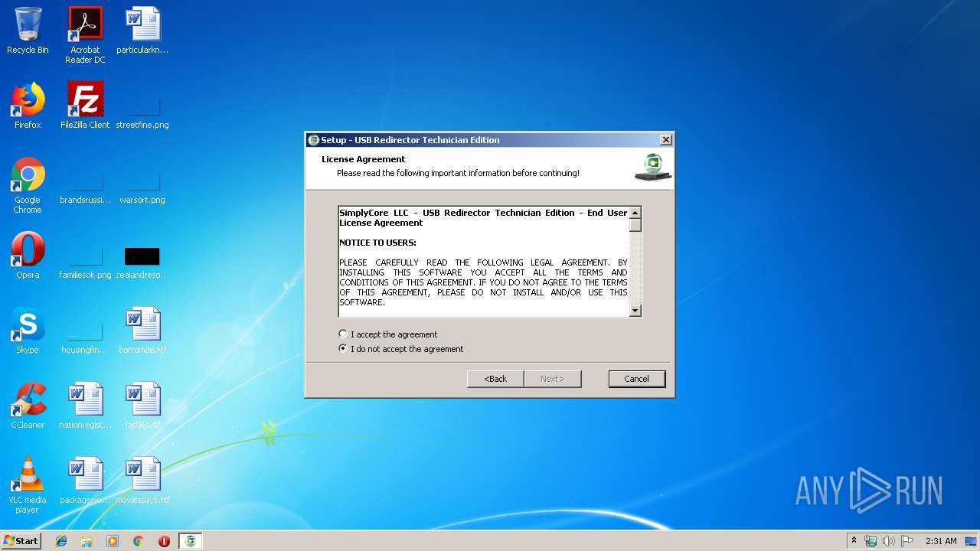The image size is (980, 551).
Task: Open the Recycle Bin desktop icon
Action: click(28, 31)
